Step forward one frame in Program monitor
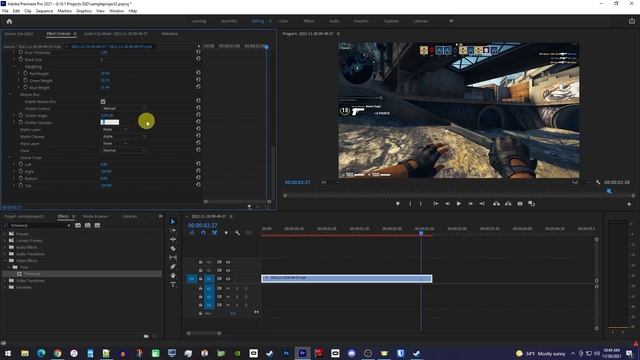 pos(471,203)
